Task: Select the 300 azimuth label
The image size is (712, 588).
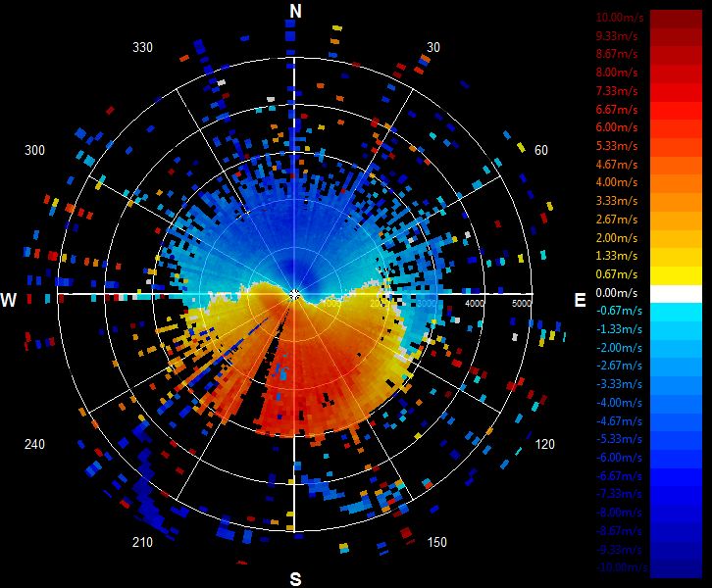Action: point(34,150)
